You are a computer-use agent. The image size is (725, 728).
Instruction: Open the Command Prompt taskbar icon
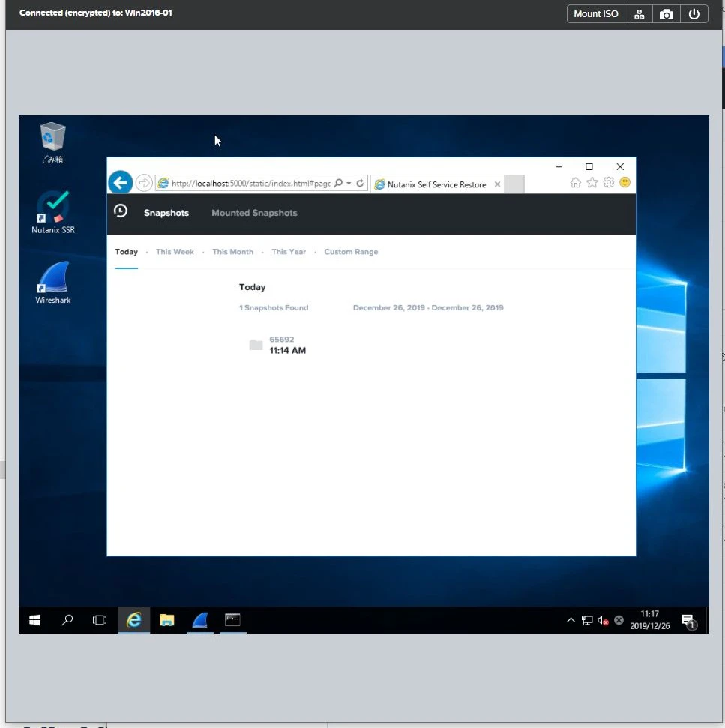click(232, 620)
